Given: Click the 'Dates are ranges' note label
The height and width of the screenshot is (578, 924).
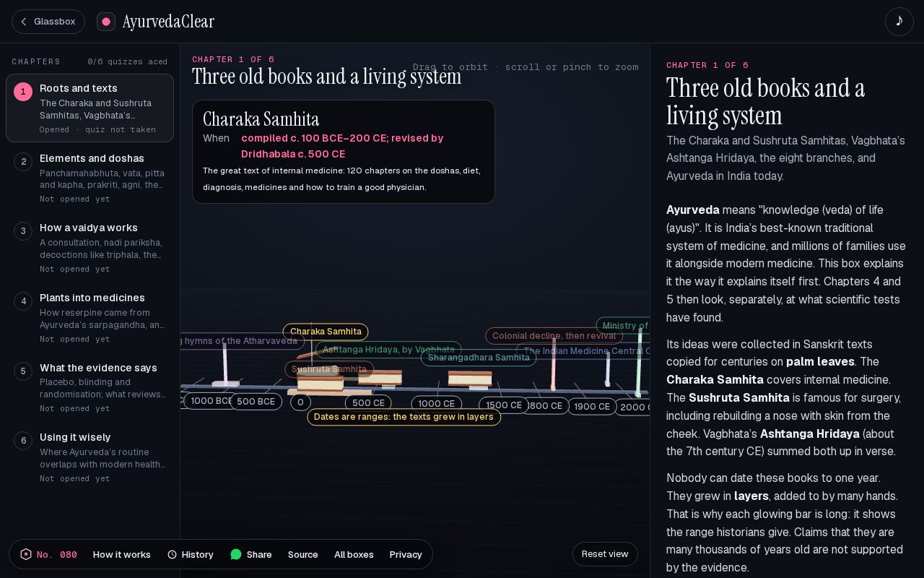Looking at the screenshot, I should click(x=404, y=417).
